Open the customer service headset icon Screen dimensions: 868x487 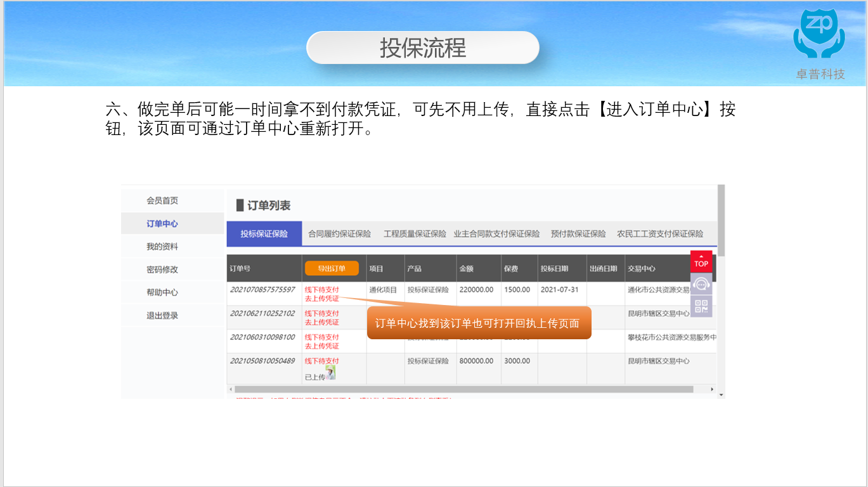[701, 284]
